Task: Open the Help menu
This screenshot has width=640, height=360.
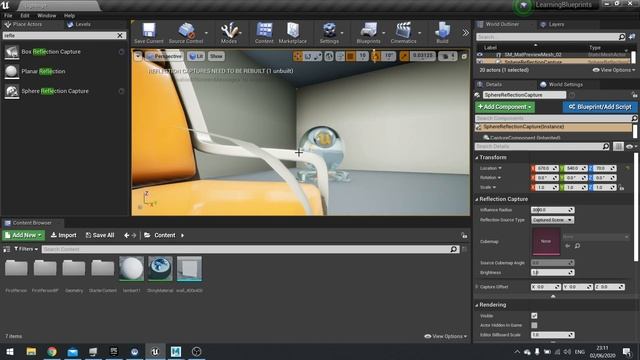Action: [x=69, y=16]
